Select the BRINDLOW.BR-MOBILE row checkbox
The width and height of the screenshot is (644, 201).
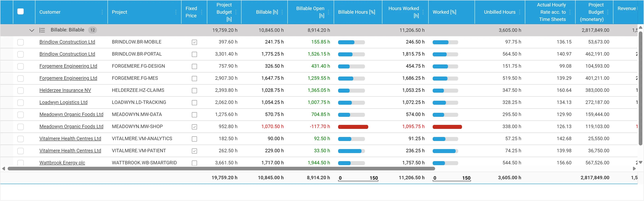pos(21,42)
